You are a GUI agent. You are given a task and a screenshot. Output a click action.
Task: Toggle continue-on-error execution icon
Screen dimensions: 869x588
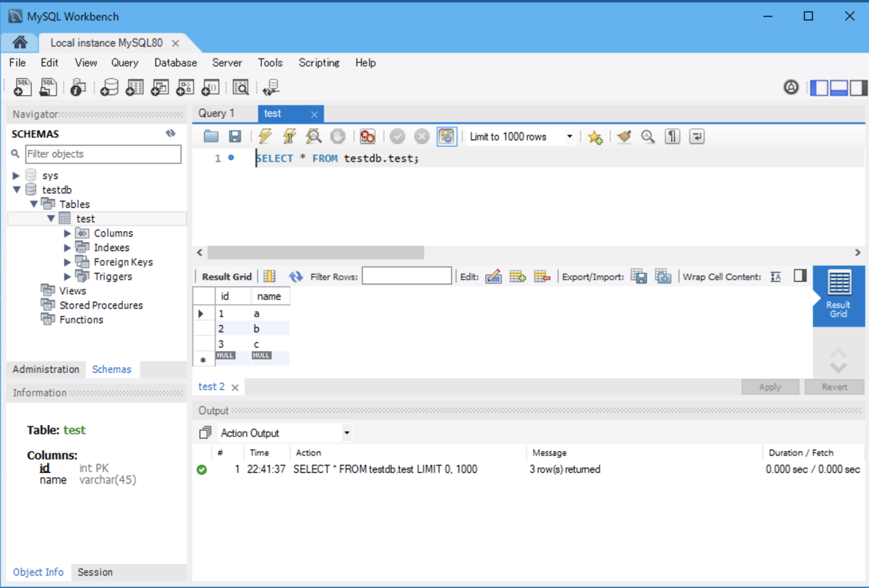368,136
